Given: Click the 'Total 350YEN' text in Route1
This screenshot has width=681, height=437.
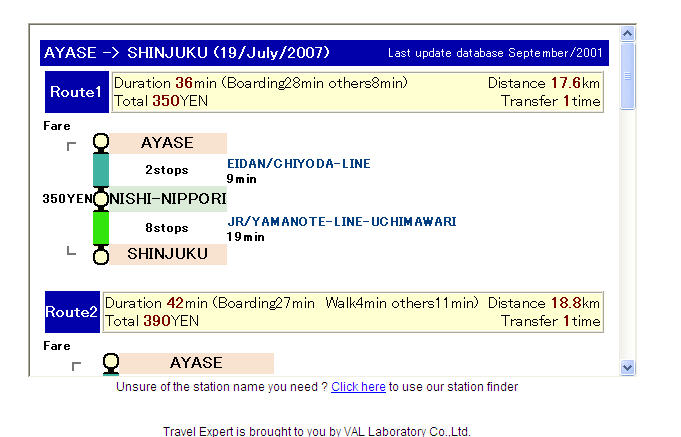Looking at the screenshot, I should click(161, 101).
